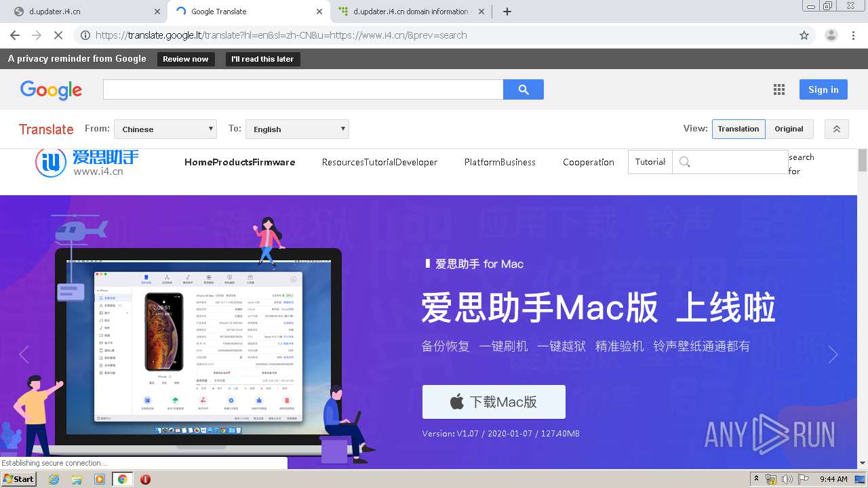Click search for link

(801, 164)
